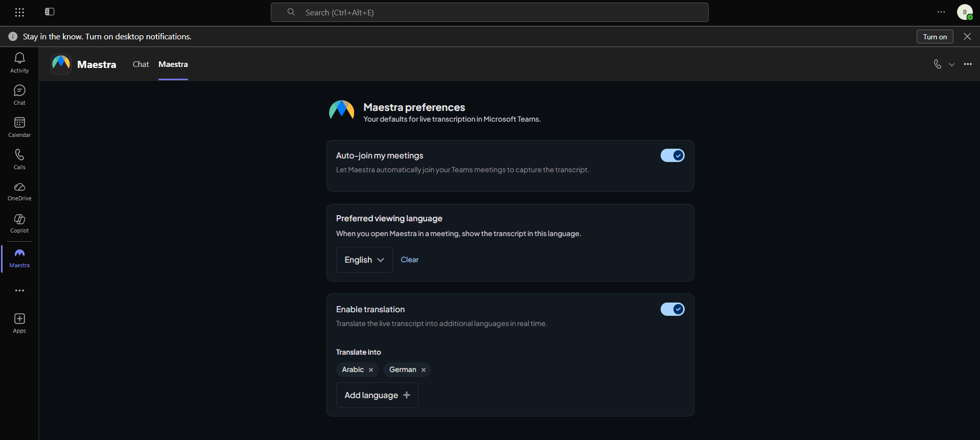Click the Maestra preferences logo
Viewport: 980px width, 440px height.
tap(341, 110)
